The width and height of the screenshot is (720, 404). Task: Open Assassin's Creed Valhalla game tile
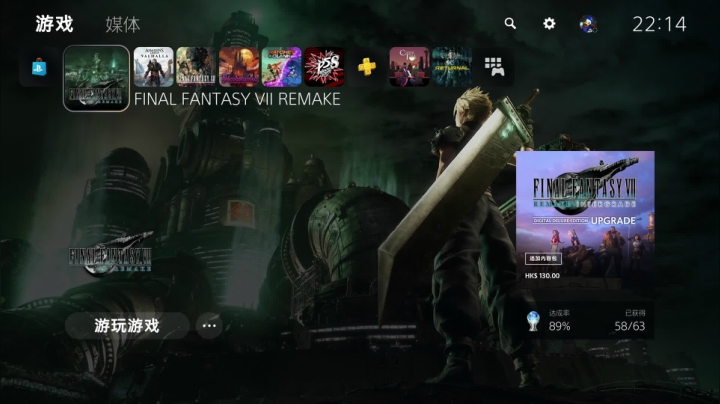[153, 67]
